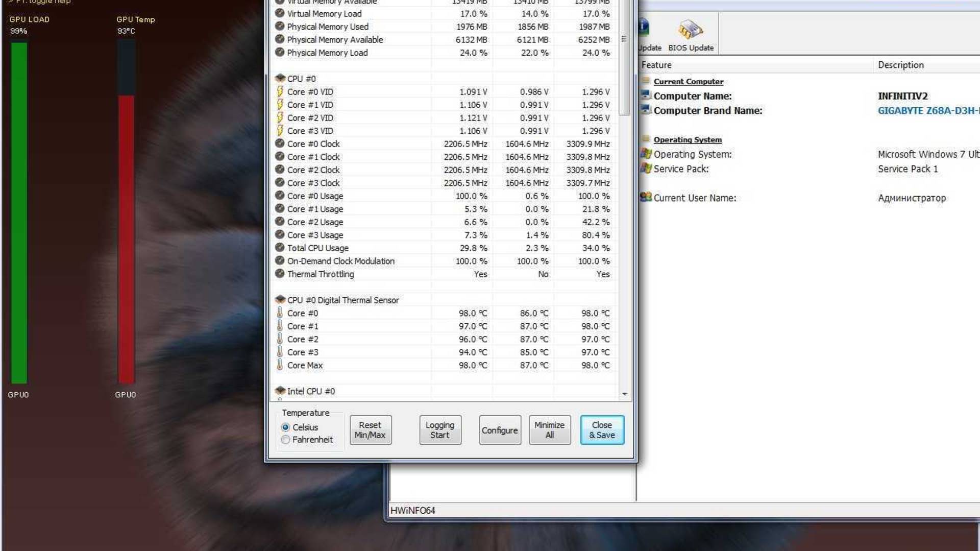Click the Core #2 thermometer icon
Image resolution: width=980 pixels, height=551 pixels.
[x=280, y=339]
